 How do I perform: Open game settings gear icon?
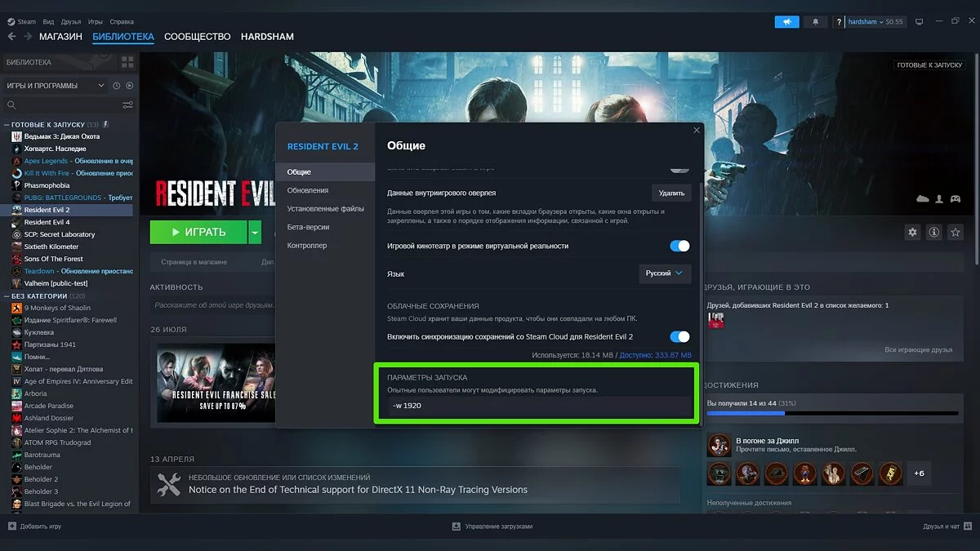[x=913, y=233]
